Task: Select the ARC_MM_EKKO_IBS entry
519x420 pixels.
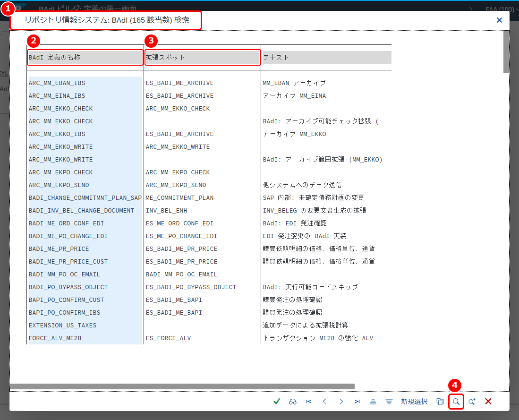Action: (x=57, y=134)
